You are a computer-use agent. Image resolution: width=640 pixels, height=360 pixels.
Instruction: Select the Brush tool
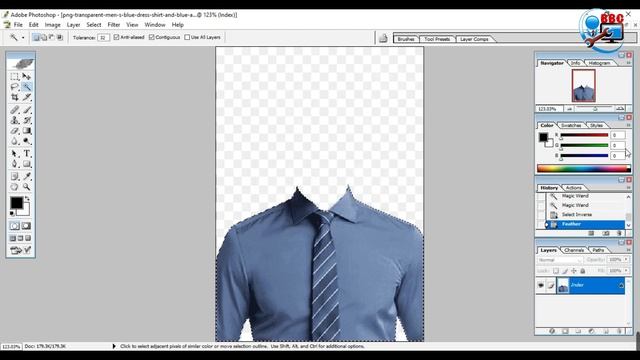(x=27, y=110)
